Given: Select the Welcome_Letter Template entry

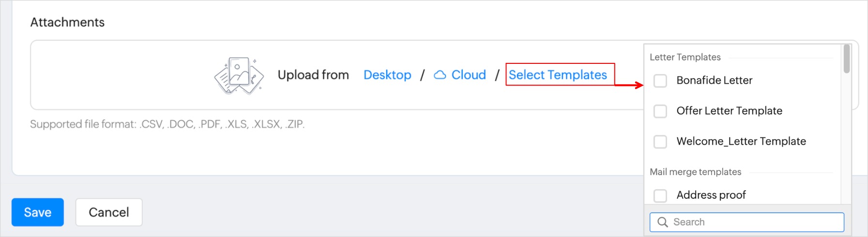Looking at the screenshot, I should coord(741,141).
